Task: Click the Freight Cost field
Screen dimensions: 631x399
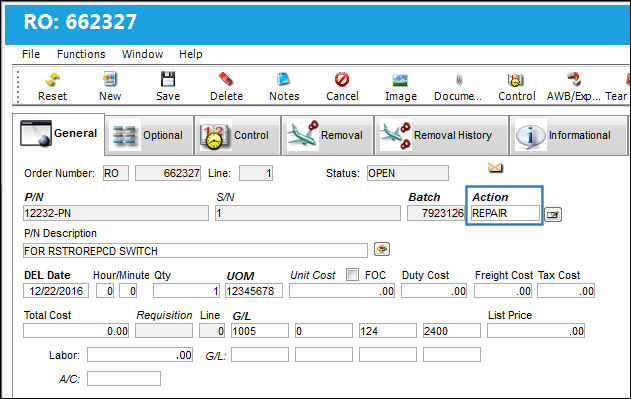Action: 503,291
